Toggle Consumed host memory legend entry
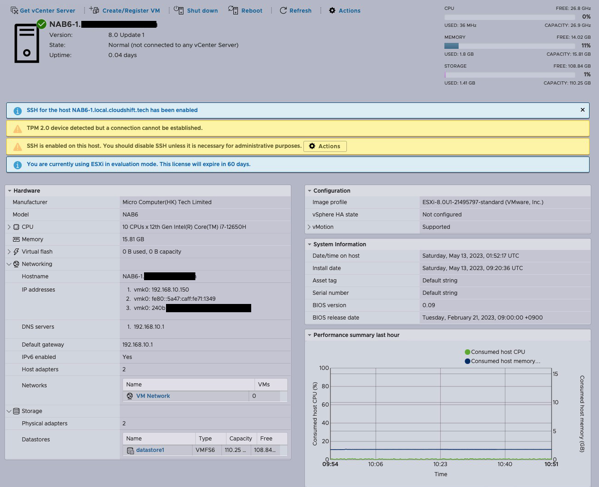The image size is (599, 487). 502,361
